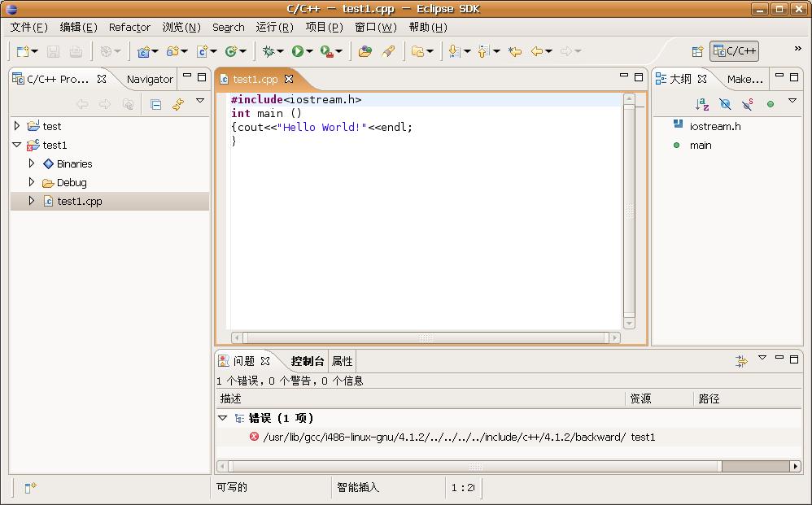Viewport: 812px width, 505px height.
Task: Toggle Hide Fields in Outline view
Action: (725, 104)
